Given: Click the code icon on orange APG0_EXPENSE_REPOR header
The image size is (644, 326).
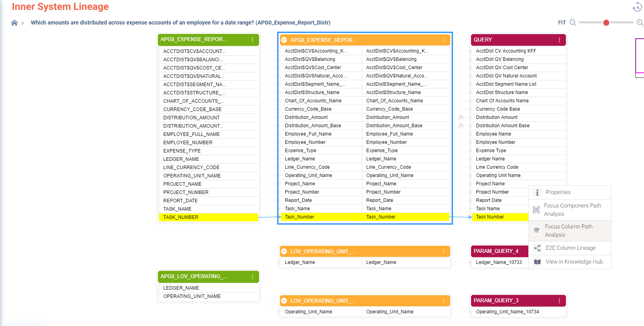Looking at the screenshot, I should [x=284, y=40].
